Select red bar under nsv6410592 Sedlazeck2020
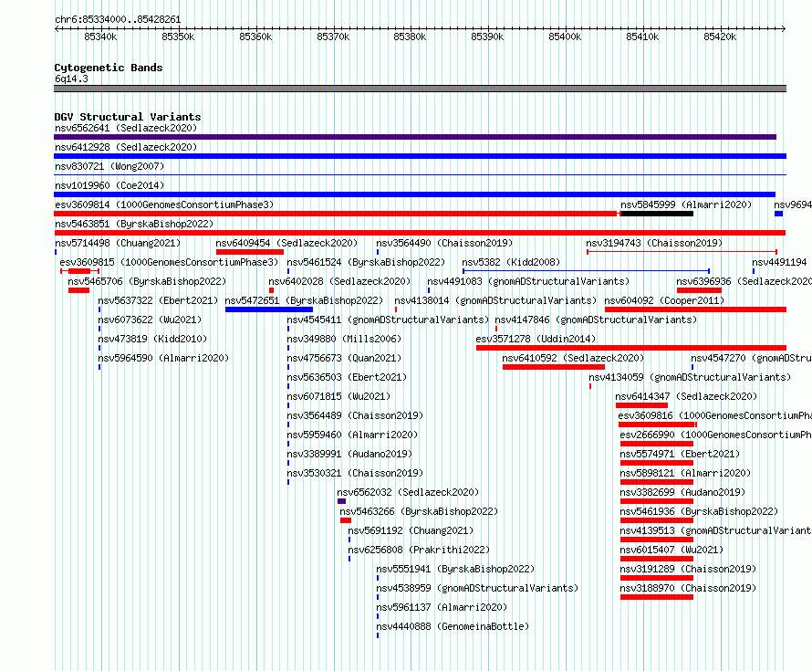This screenshot has width=812, height=671. point(553,367)
